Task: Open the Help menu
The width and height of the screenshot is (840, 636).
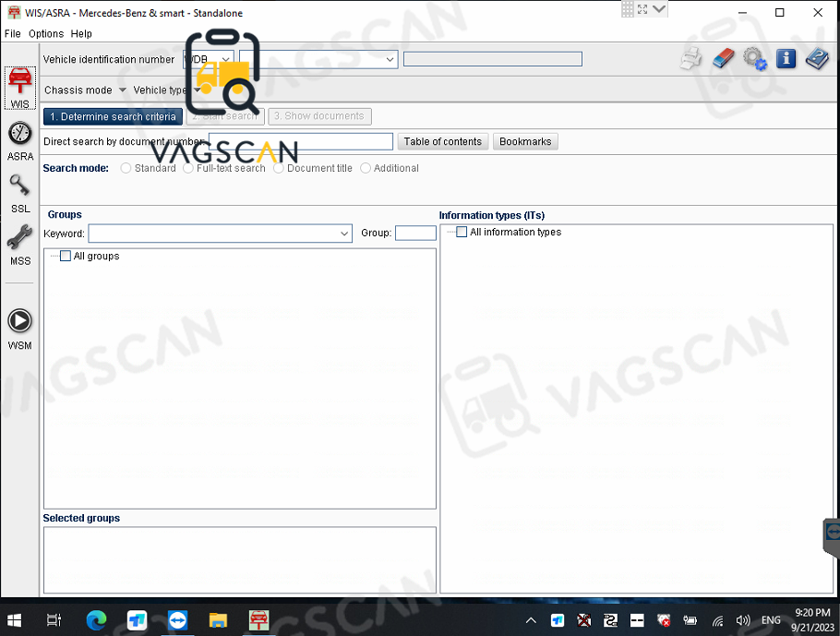Action: click(81, 34)
